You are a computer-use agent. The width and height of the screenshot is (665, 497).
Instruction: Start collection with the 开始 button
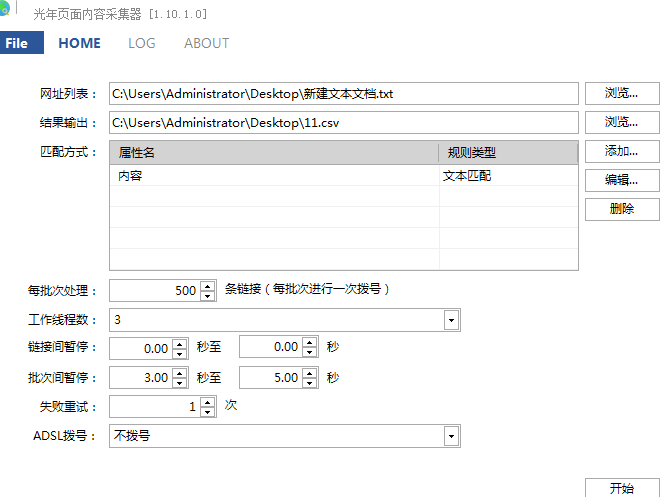point(622,488)
